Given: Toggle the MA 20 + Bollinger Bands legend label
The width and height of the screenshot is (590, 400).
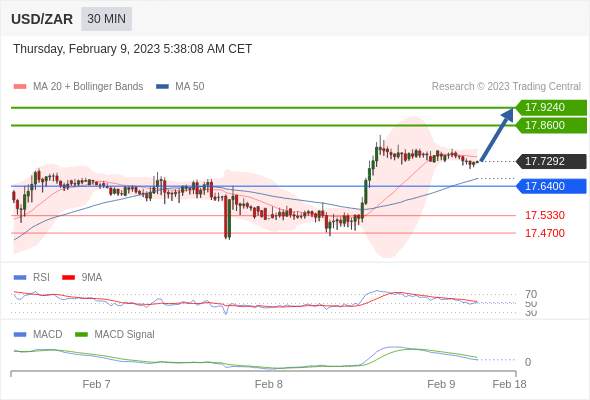Looking at the screenshot, I should (x=88, y=86).
